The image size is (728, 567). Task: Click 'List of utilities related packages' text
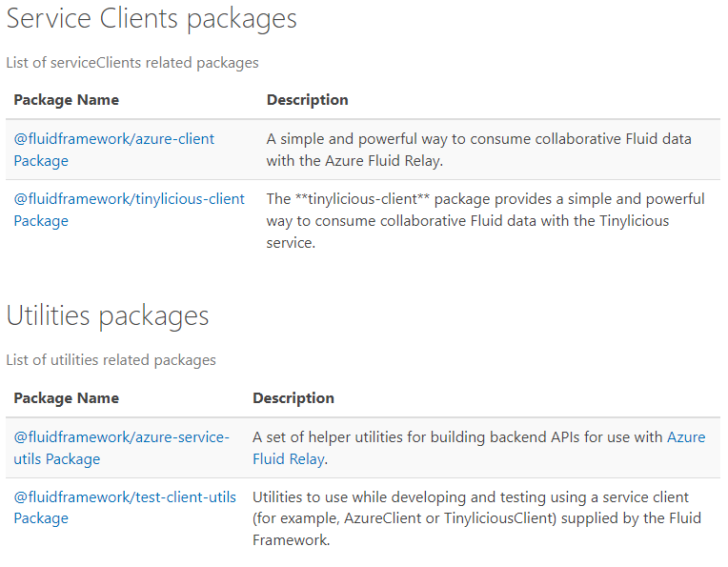click(111, 360)
